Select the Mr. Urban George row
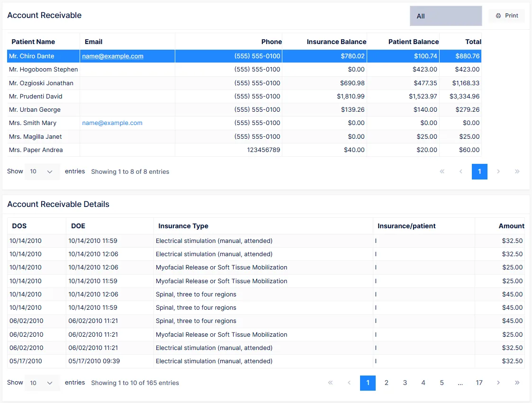 point(244,109)
